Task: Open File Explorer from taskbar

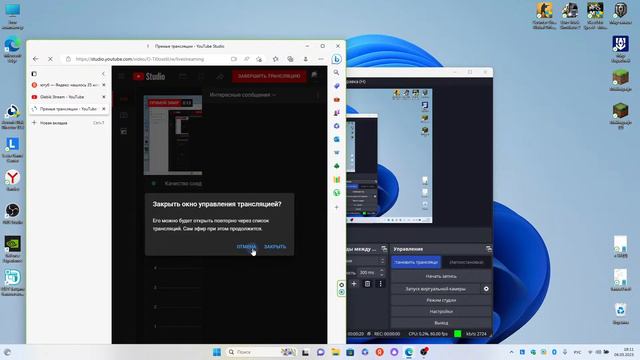Action: click(336, 352)
